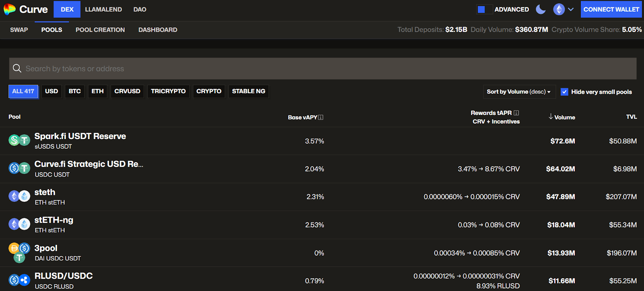Click the Curve brand name text
644x291 pixels.
click(x=33, y=9)
